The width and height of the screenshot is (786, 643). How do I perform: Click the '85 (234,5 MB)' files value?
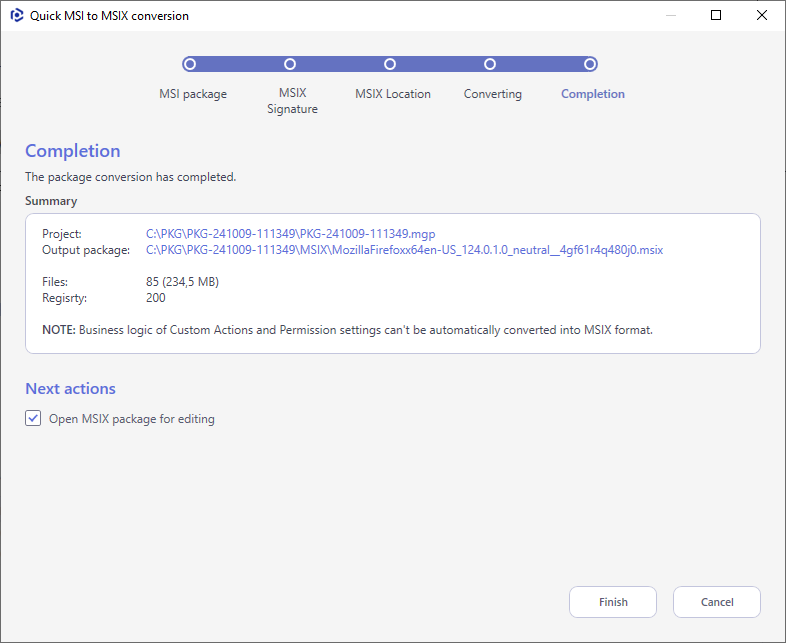pos(182,282)
